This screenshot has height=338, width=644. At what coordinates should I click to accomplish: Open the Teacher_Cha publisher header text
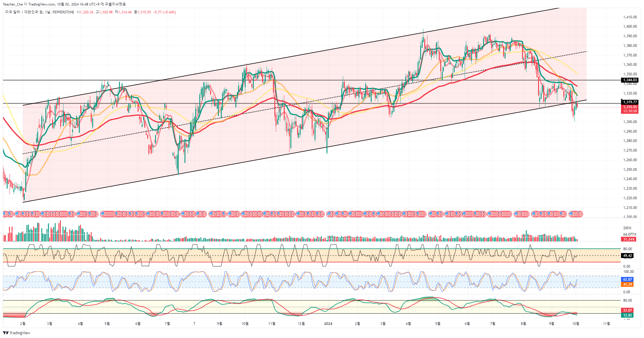pyautogui.click(x=13, y=4)
